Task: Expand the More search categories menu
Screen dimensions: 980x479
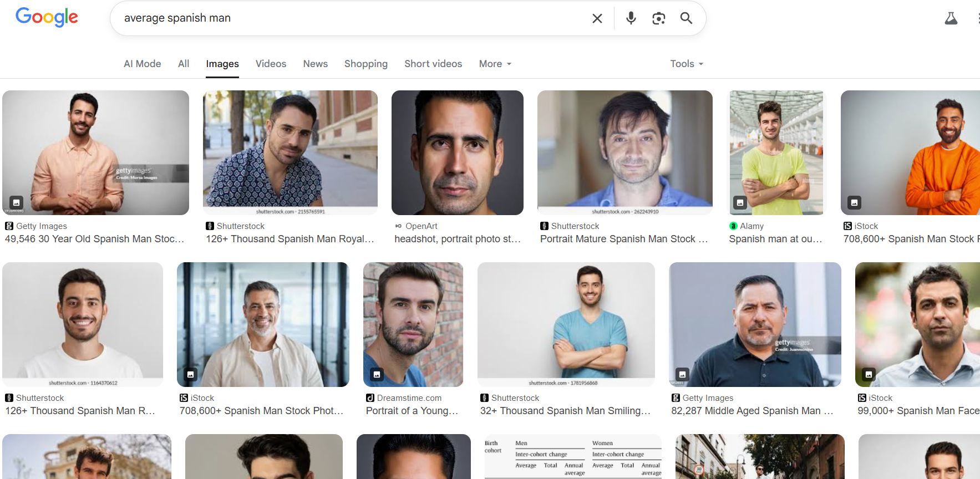Action: [495, 64]
